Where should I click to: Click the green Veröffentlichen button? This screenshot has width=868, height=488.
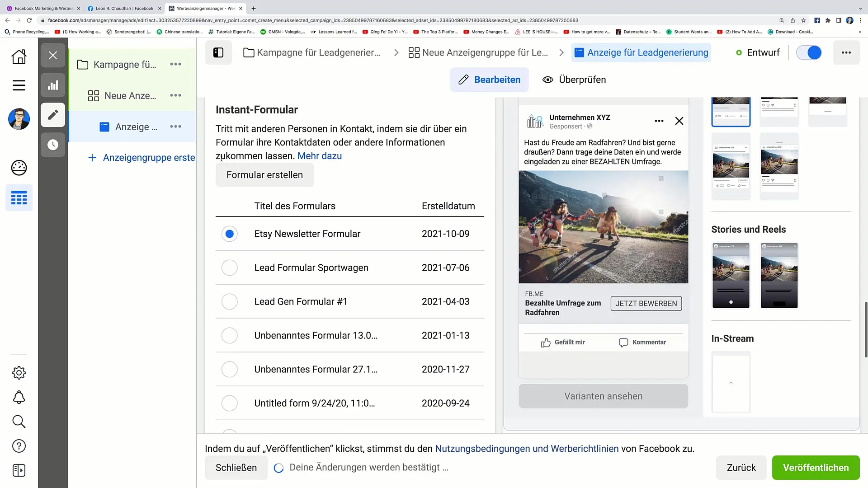click(816, 468)
